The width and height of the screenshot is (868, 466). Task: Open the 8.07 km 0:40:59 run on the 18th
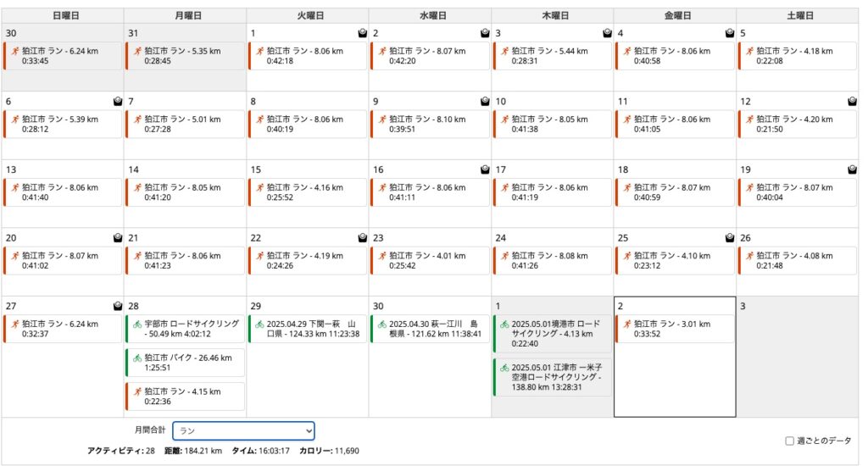point(675,192)
